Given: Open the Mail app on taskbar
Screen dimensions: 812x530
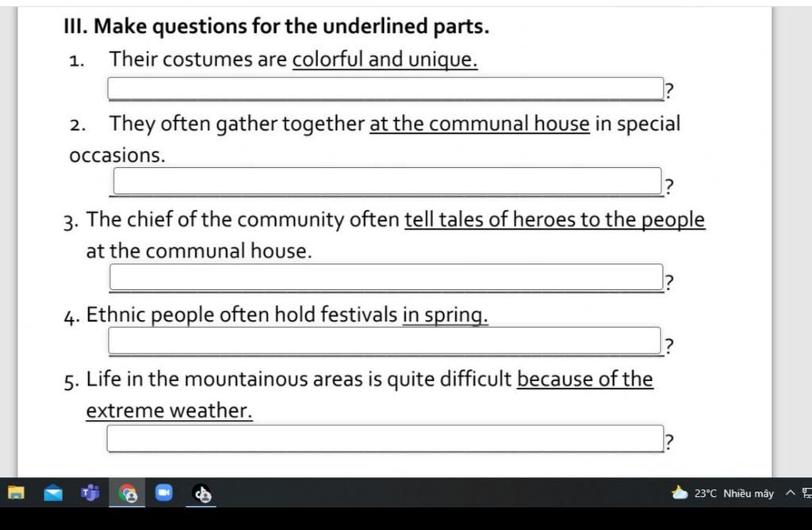Looking at the screenshot, I should [53, 494].
